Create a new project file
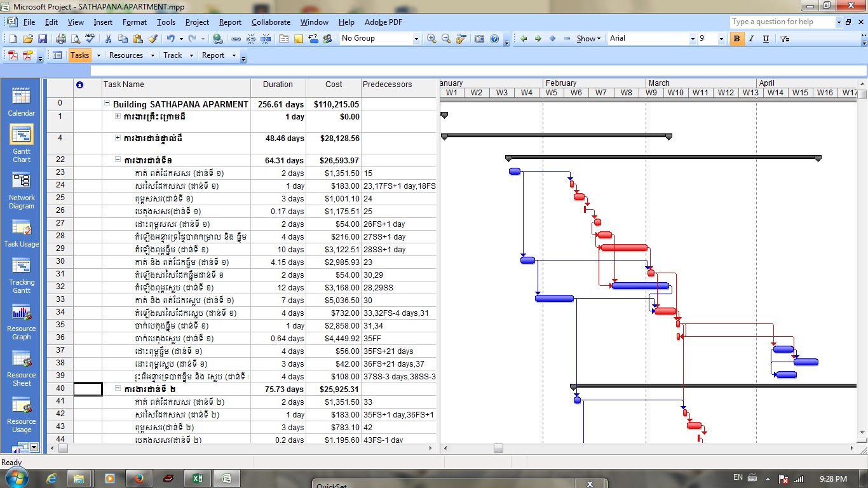The width and height of the screenshot is (868, 488). coord(13,39)
